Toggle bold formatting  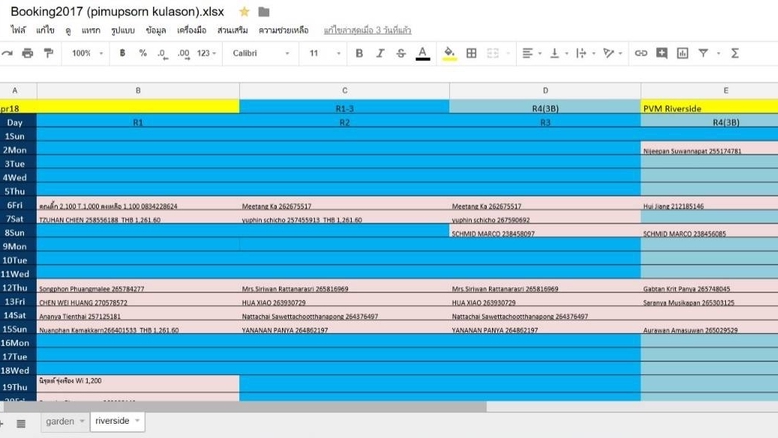click(359, 53)
